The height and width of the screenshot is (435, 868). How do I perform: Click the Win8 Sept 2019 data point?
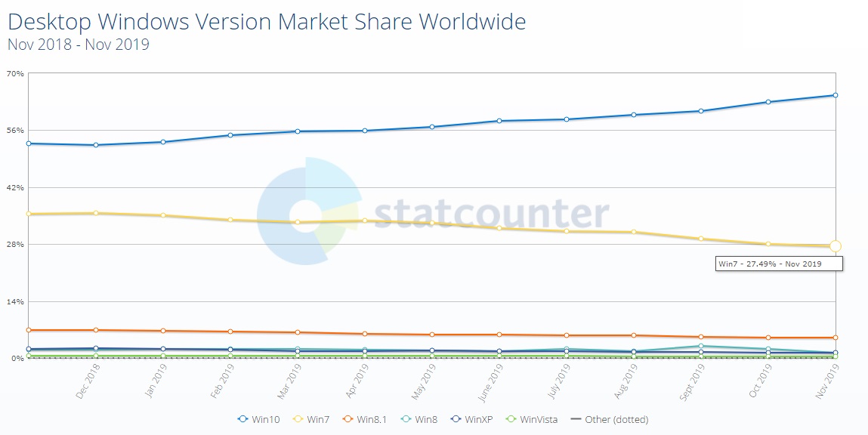pyautogui.click(x=701, y=346)
